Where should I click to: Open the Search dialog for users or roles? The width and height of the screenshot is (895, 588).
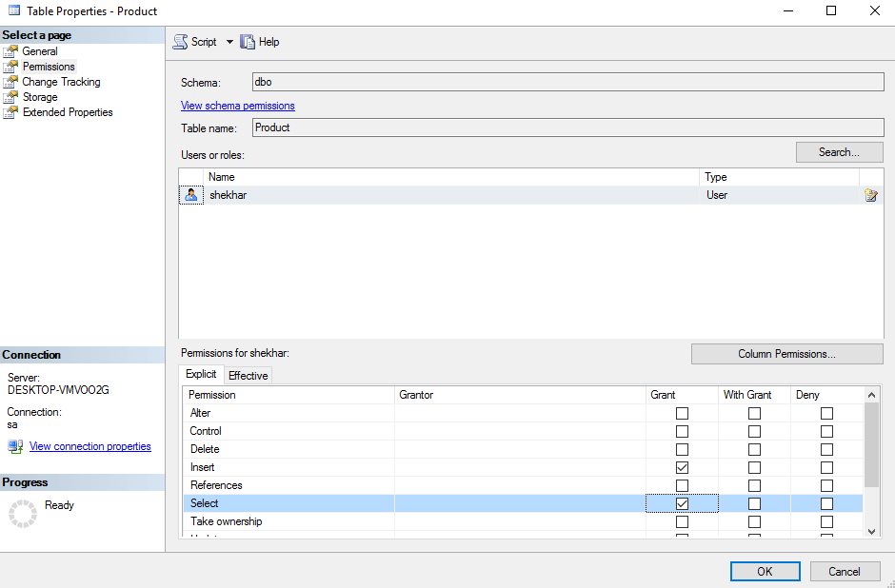pos(839,151)
